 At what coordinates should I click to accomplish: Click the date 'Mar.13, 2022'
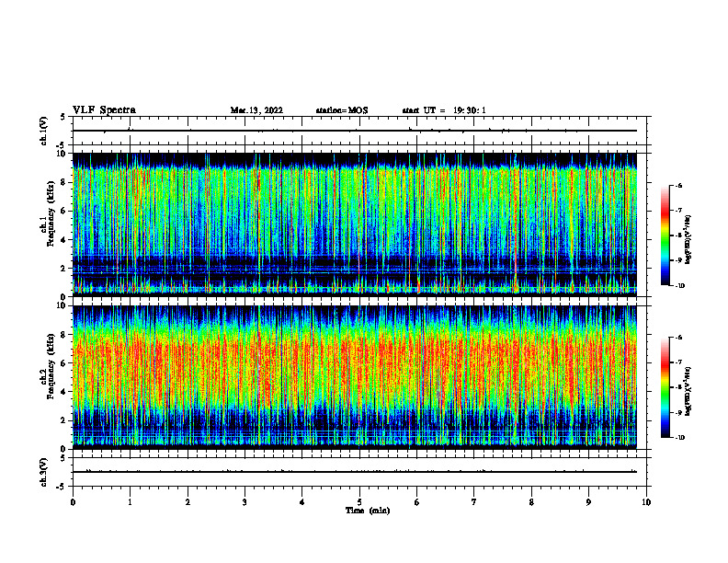256,110
